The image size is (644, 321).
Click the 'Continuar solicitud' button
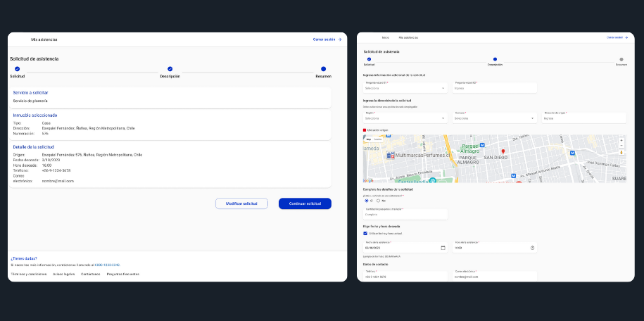(x=305, y=203)
